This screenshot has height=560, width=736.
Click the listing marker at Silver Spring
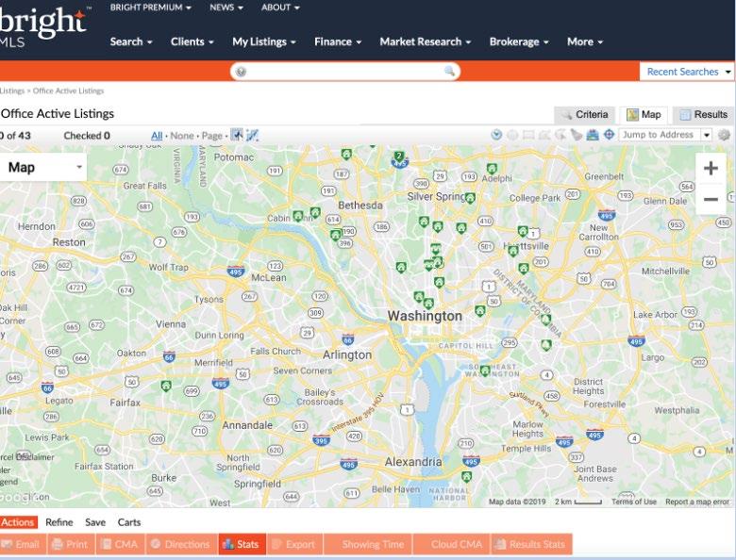point(470,198)
